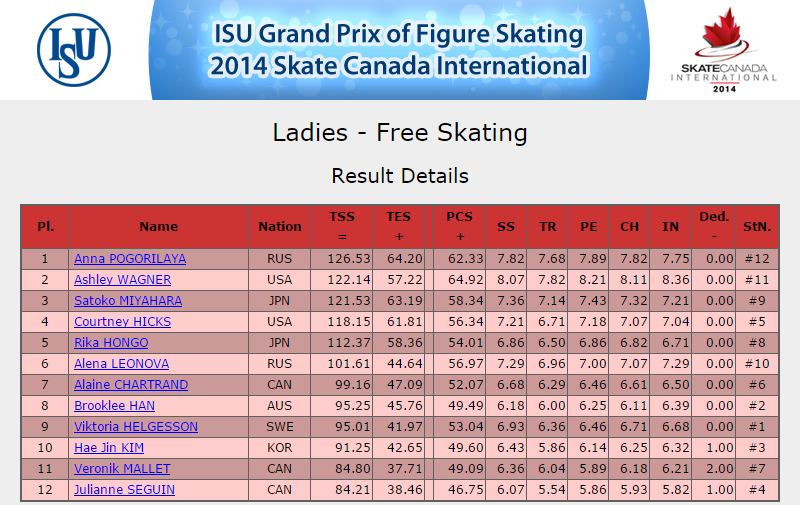Screen dimensions: 800x505
Task: Open Satoko MIYAHARA skater link
Action: [x=128, y=300]
